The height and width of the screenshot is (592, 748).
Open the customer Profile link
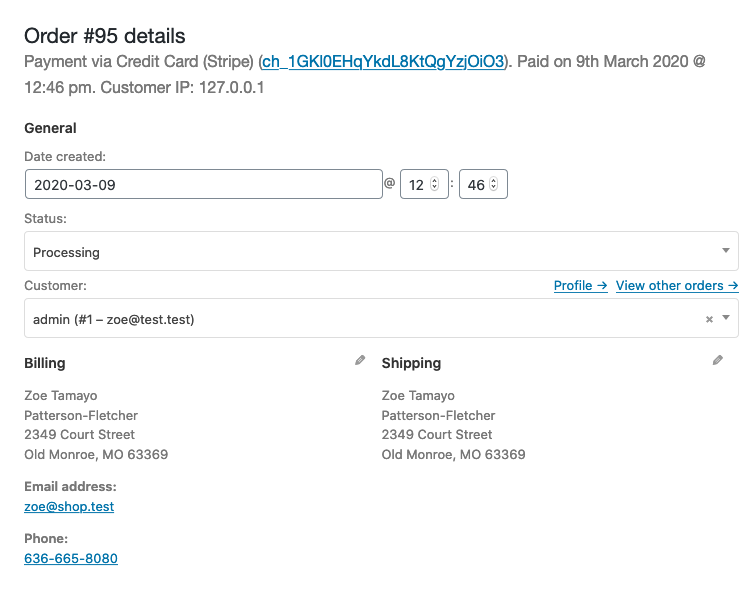point(581,285)
